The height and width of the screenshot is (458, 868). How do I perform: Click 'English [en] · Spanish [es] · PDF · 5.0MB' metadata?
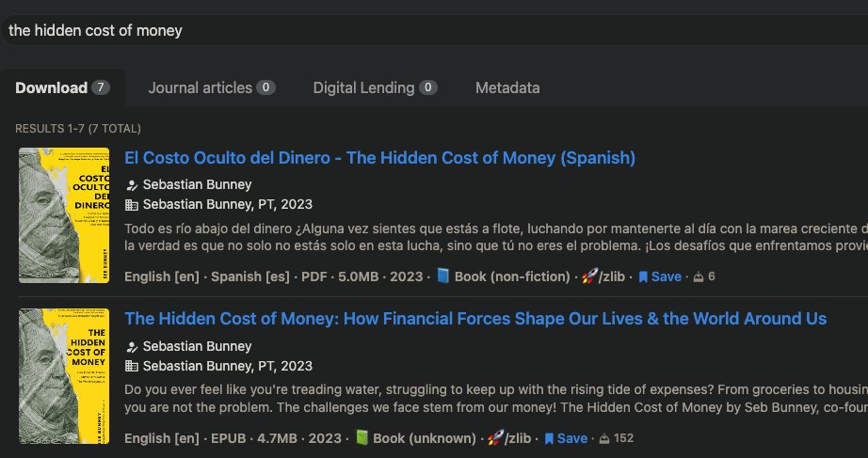(x=252, y=276)
